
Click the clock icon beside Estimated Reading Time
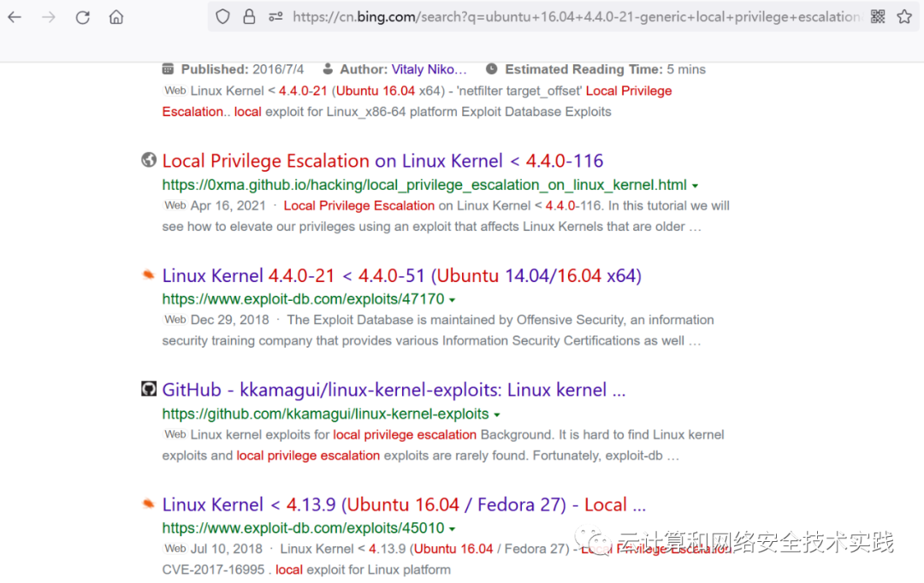coord(491,69)
